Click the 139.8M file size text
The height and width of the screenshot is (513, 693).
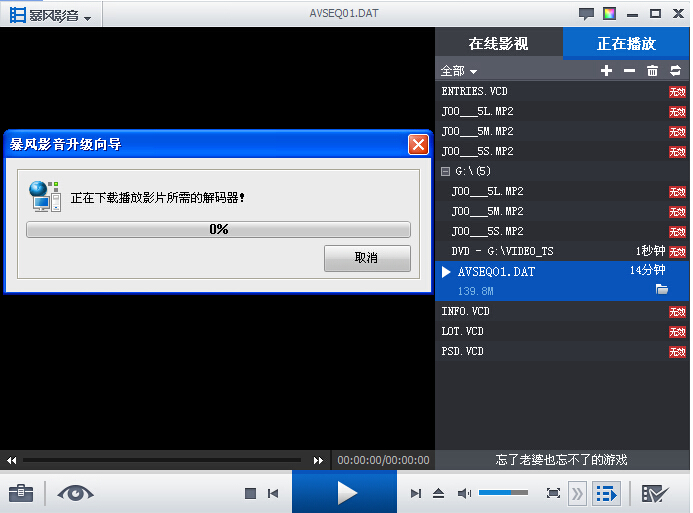(x=476, y=291)
